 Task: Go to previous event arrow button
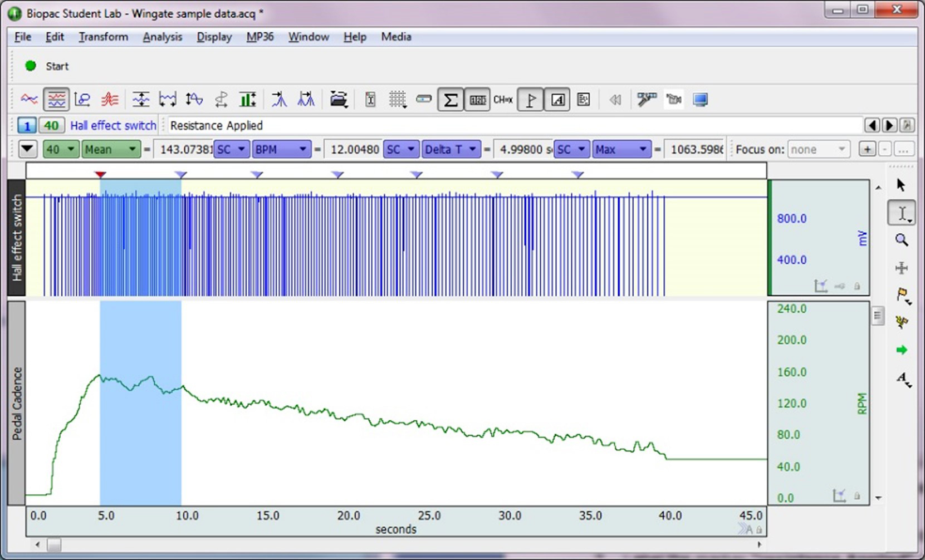[872, 125]
